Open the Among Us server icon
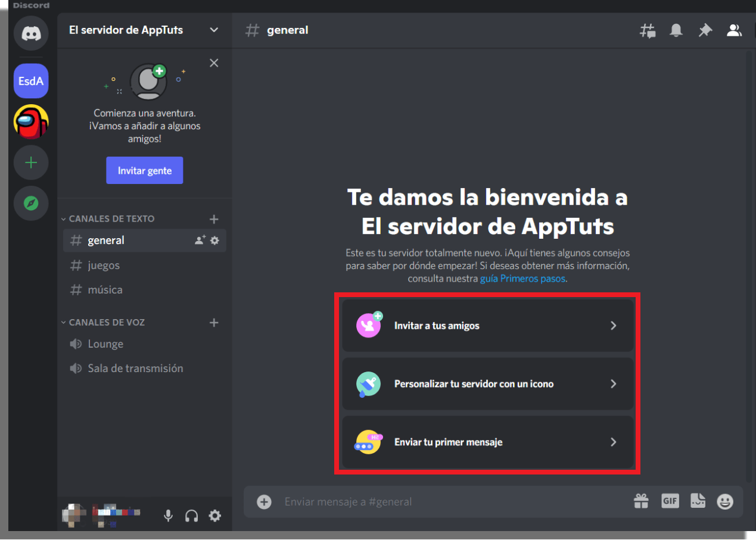This screenshot has width=756, height=540. [31, 121]
